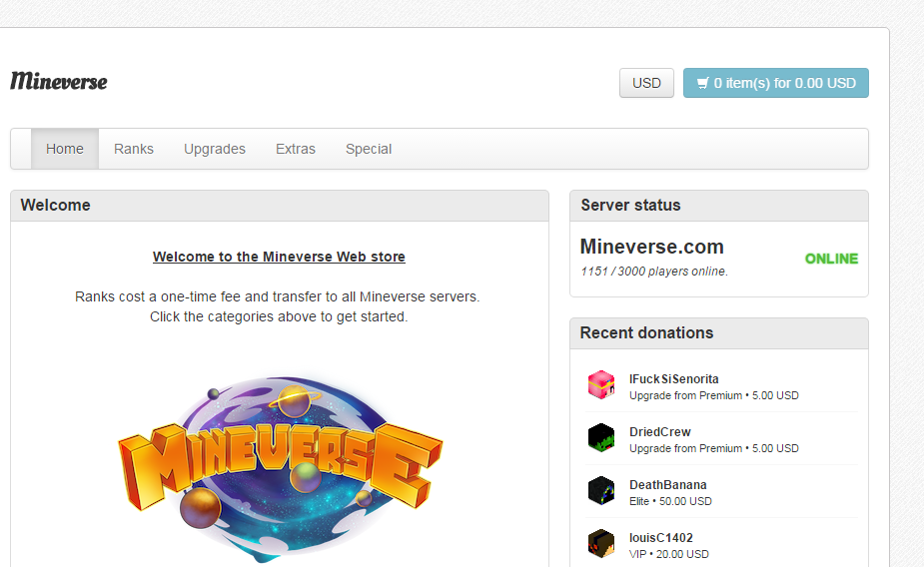The height and width of the screenshot is (567, 924).
Task: Click the green ONLINE status label
Action: point(831,259)
